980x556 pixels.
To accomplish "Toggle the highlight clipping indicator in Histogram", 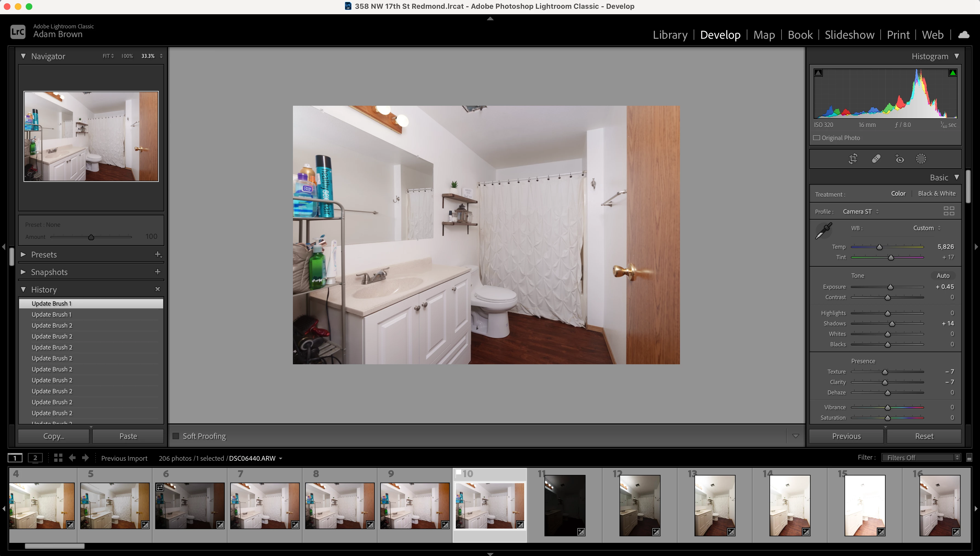I will pos(953,73).
